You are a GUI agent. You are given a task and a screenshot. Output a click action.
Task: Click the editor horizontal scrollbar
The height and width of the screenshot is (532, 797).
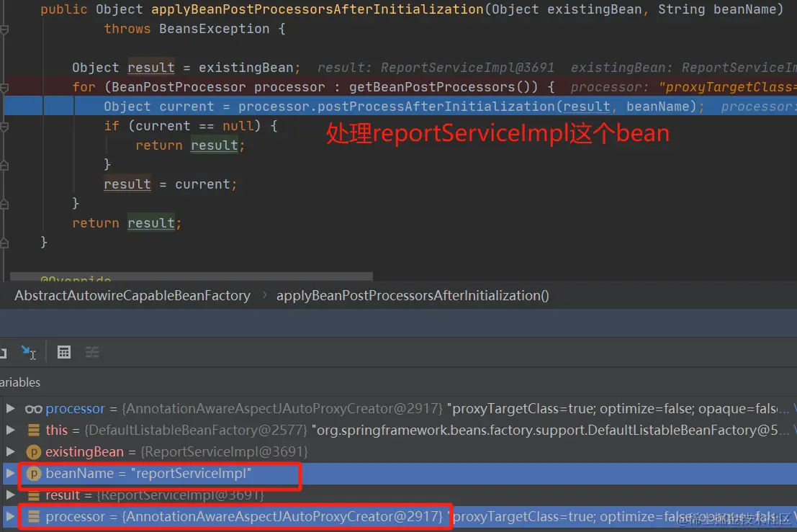[191, 277]
